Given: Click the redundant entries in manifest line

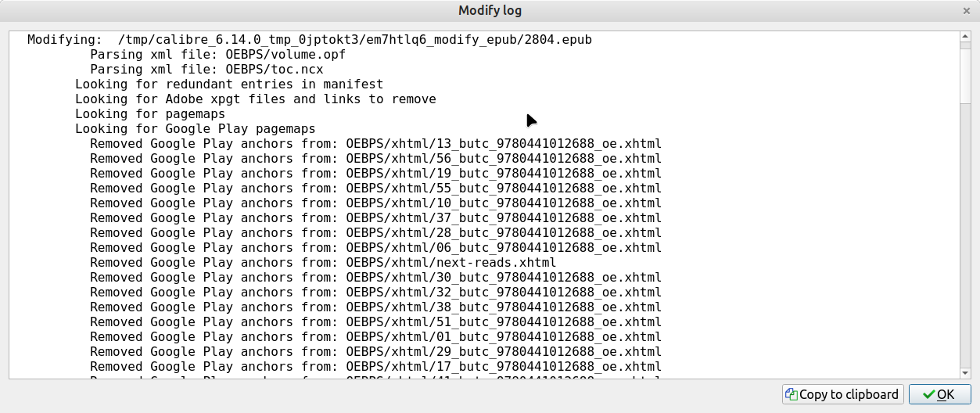Looking at the screenshot, I should tap(228, 84).
